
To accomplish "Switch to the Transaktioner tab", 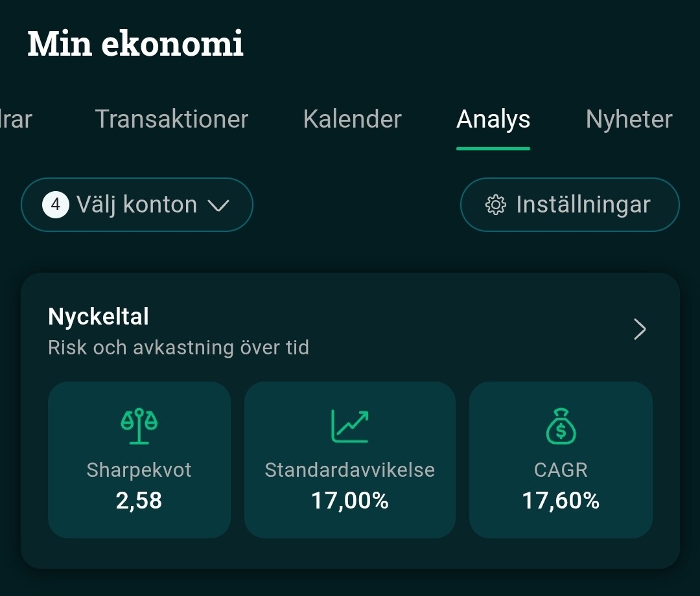I will click(x=172, y=119).
